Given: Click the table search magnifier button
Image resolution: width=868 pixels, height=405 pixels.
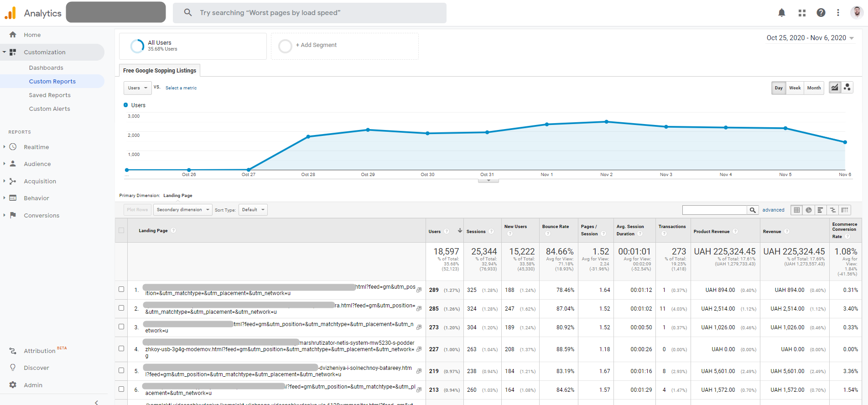Looking at the screenshot, I should pos(753,210).
